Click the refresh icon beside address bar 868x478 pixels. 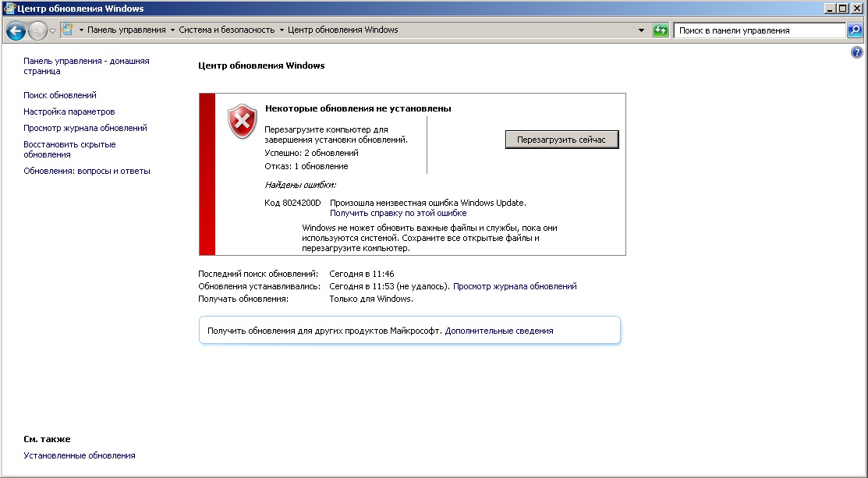click(661, 30)
